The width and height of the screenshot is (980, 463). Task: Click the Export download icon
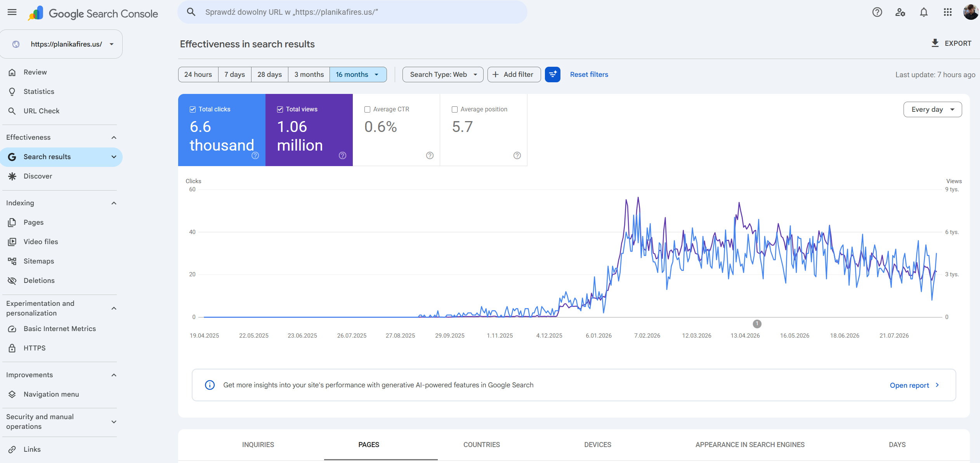click(935, 43)
